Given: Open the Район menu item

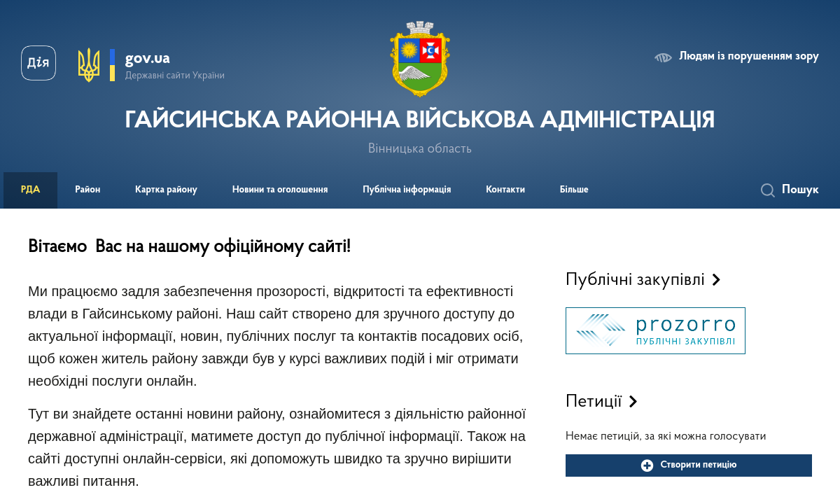Looking at the screenshot, I should tap(87, 190).
